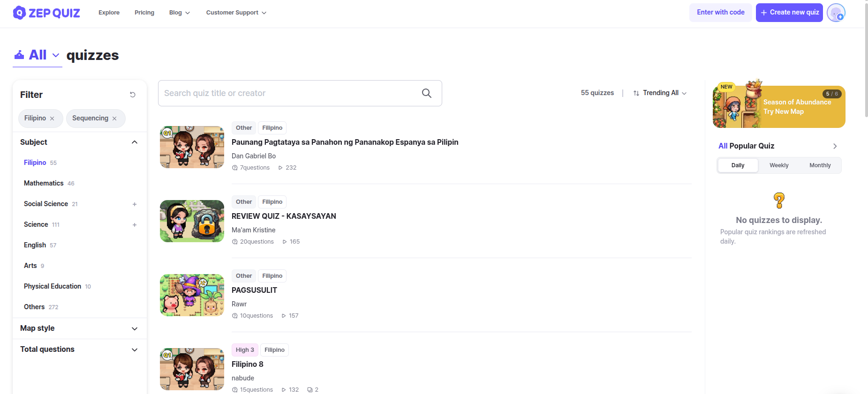Open the Blog menu

[x=179, y=13]
